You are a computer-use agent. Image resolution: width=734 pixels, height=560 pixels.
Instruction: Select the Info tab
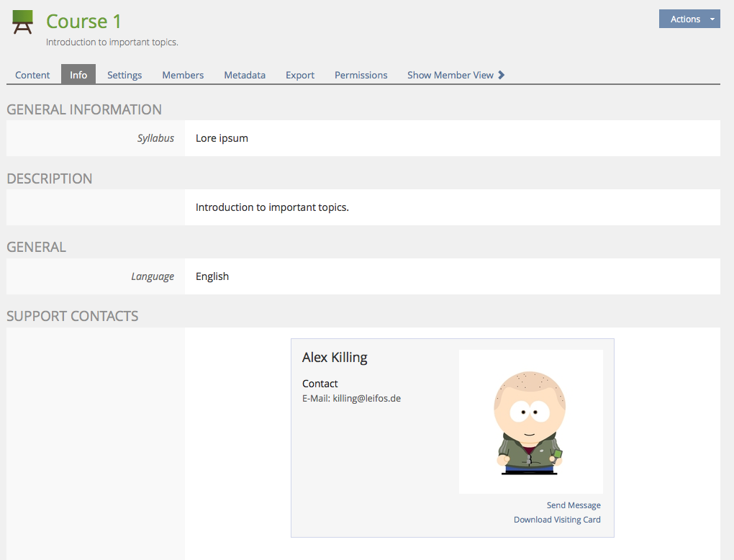(78, 75)
